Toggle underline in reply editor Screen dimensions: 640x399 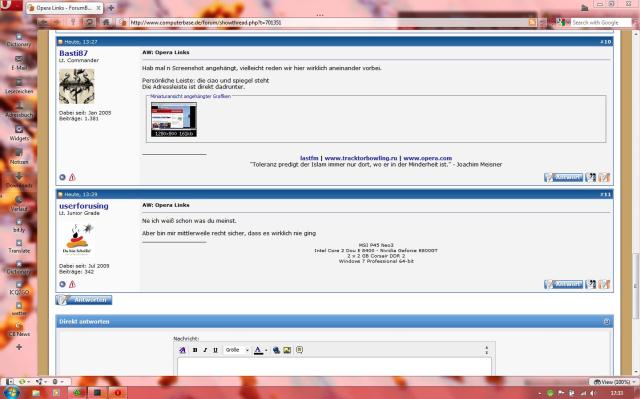(x=216, y=350)
